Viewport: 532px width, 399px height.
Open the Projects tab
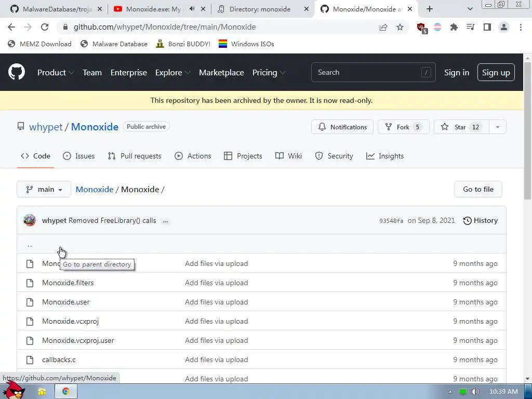click(243, 156)
